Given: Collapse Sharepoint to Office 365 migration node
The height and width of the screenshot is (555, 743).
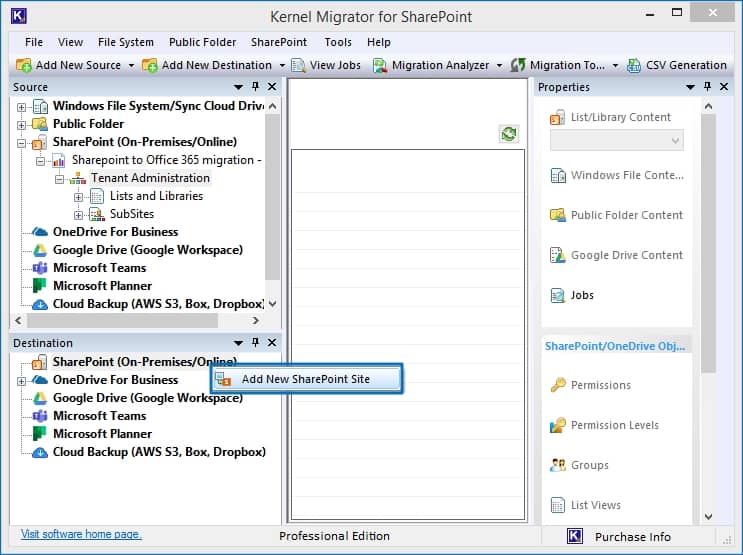Looking at the screenshot, I should coord(41,161).
